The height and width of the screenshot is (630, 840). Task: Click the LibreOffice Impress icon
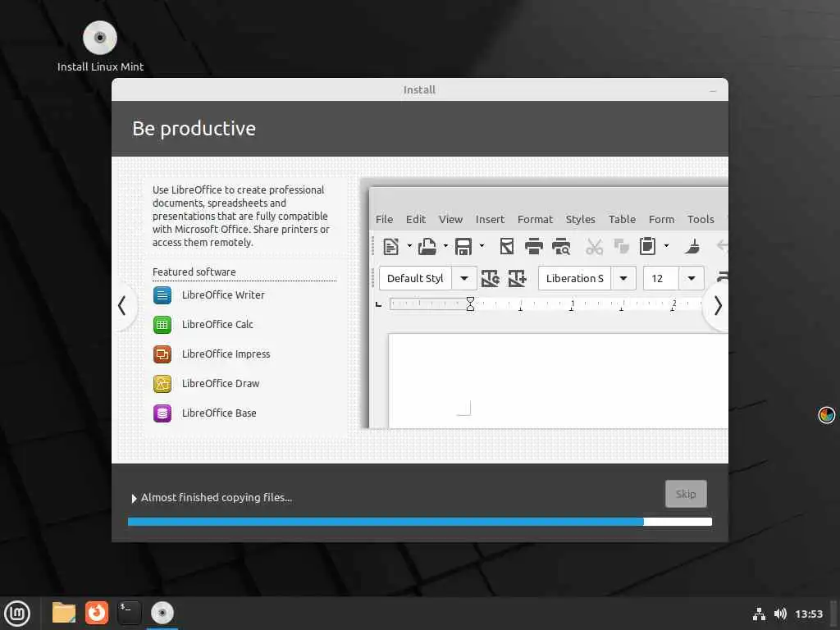pyautogui.click(x=162, y=354)
